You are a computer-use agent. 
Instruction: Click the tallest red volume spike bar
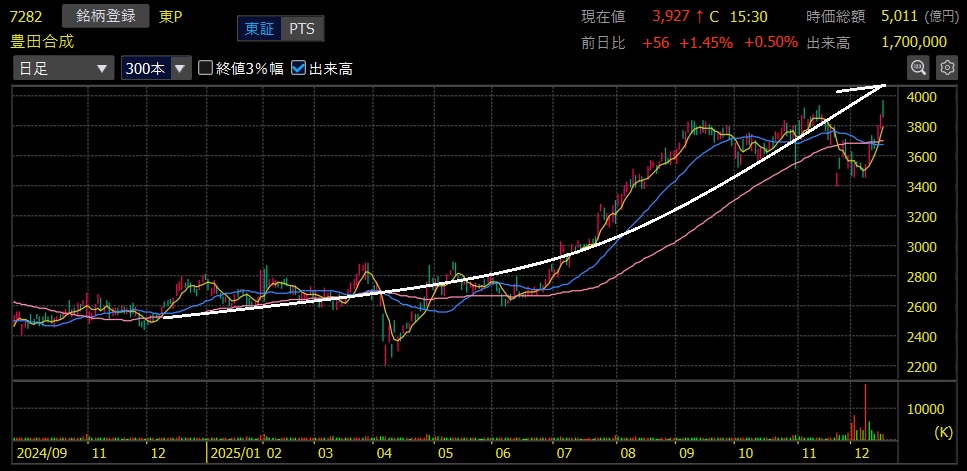pyautogui.click(x=865, y=410)
